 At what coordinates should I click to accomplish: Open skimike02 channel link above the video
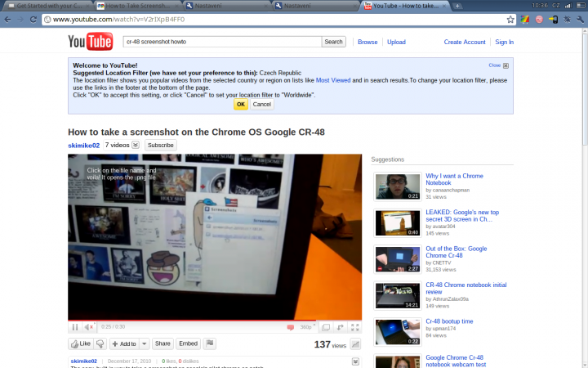point(83,146)
